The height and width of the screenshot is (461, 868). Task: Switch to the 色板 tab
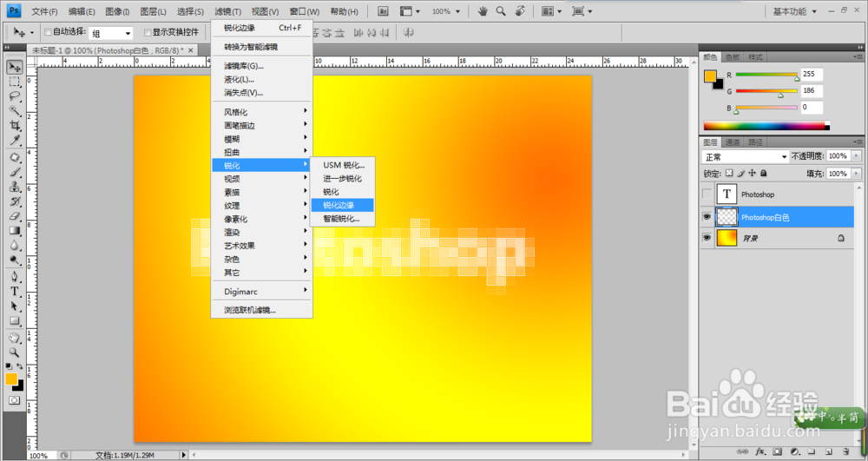[733, 57]
